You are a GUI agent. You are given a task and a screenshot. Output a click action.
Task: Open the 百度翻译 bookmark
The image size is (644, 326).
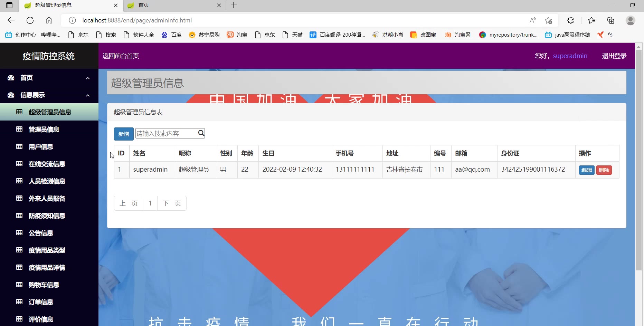(337, 35)
